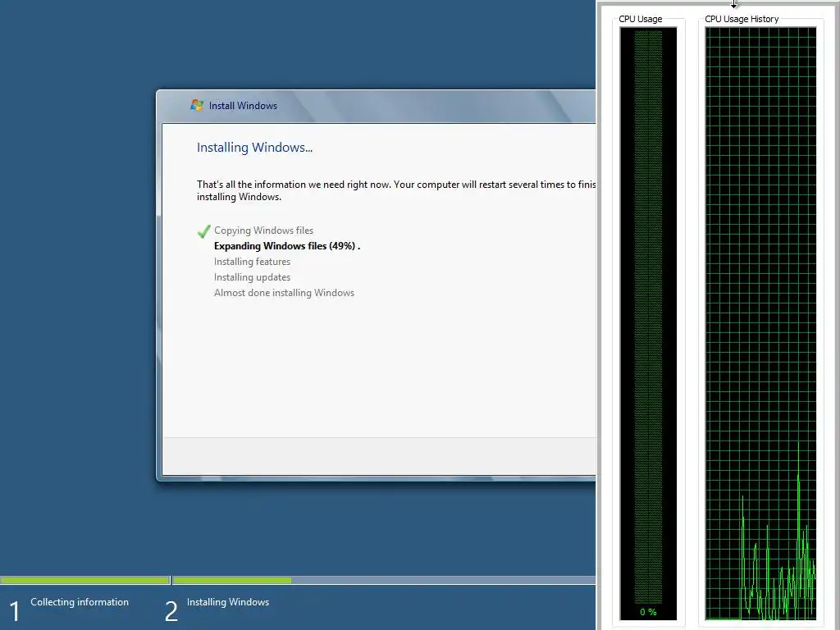The width and height of the screenshot is (840, 630).
Task: Click the Collecting information progress bar
Action: pyautogui.click(x=85, y=580)
